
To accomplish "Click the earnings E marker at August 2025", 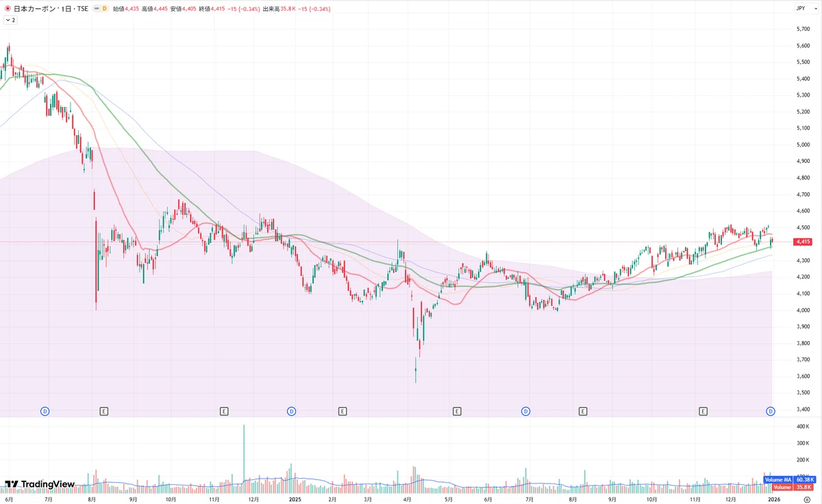I will [x=583, y=411].
